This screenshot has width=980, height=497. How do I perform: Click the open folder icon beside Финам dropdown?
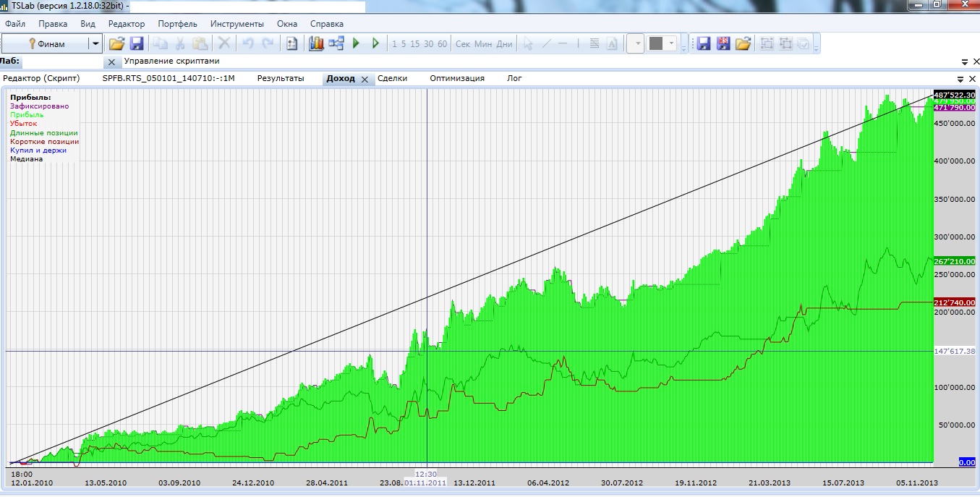click(x=116, y=43)
